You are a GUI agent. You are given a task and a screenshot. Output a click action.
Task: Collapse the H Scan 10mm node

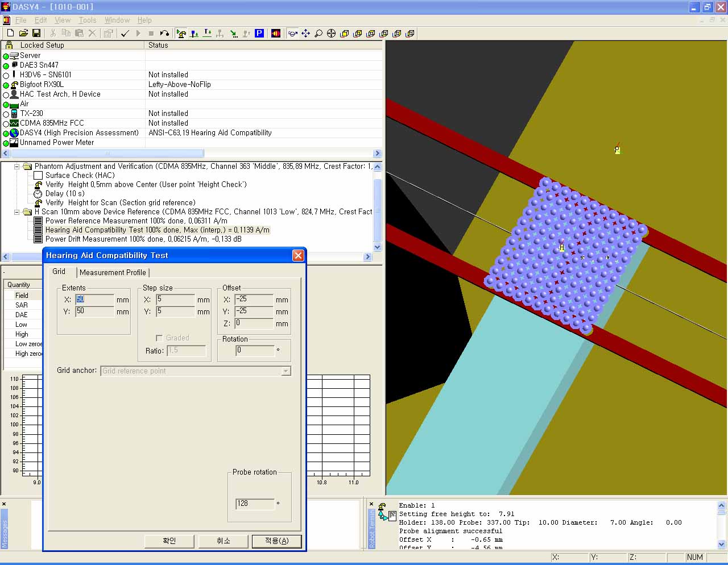pyautogui.click(x=17, y=212)
